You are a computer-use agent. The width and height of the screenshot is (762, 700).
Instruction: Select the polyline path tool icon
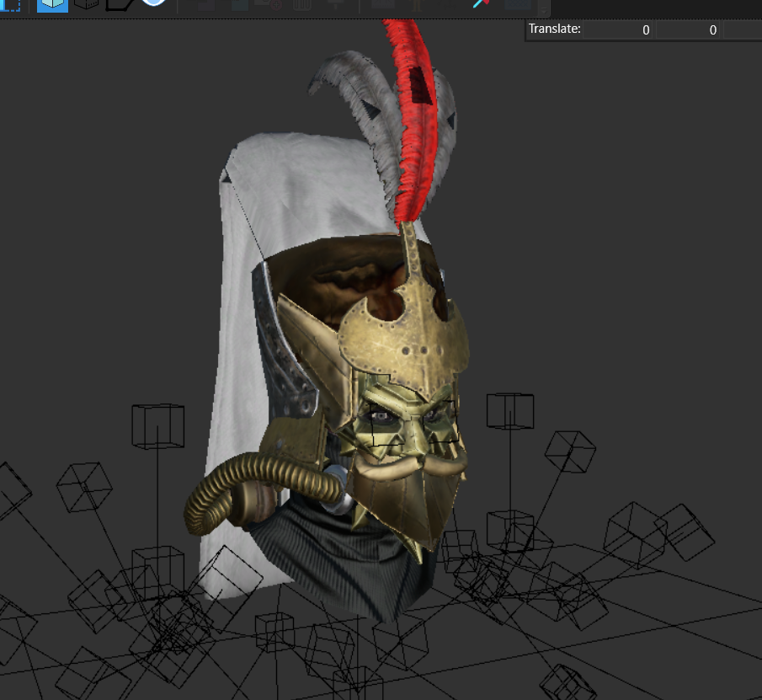(119, 4)
